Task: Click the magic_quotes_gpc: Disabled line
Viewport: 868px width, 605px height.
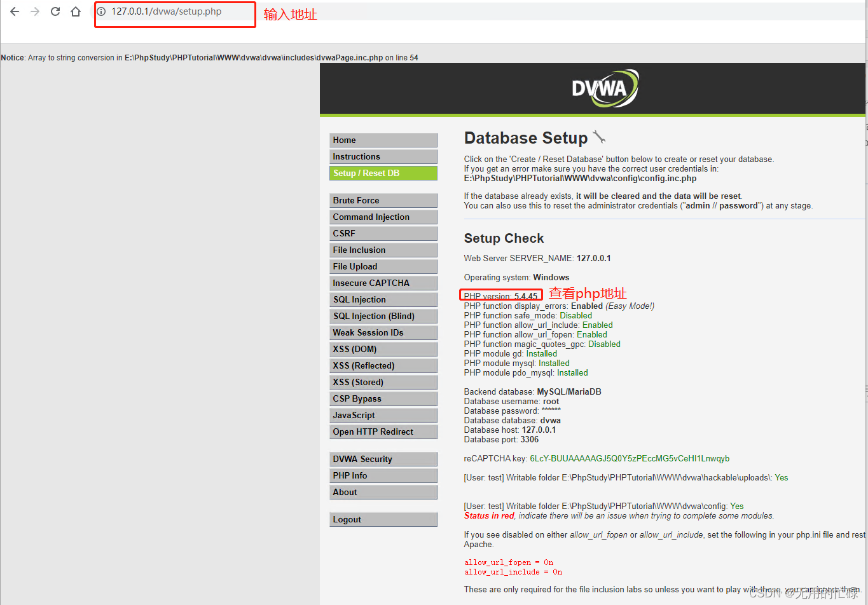Action: [542, 344]
